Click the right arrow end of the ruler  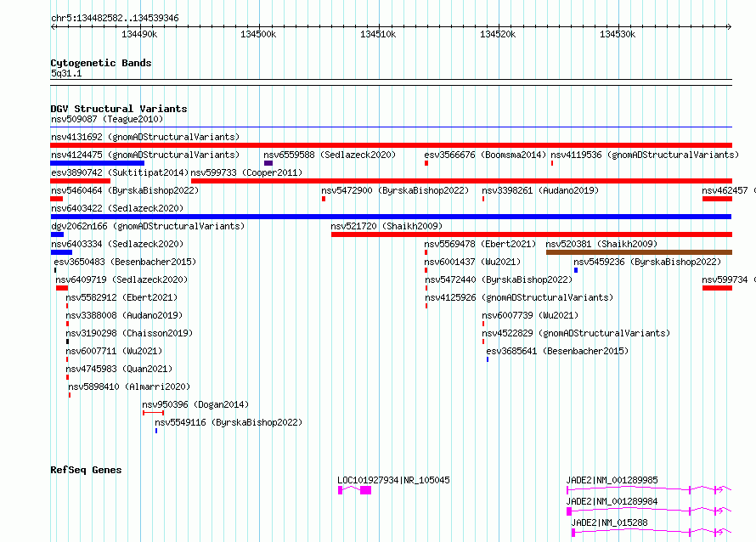click(729, 27)
